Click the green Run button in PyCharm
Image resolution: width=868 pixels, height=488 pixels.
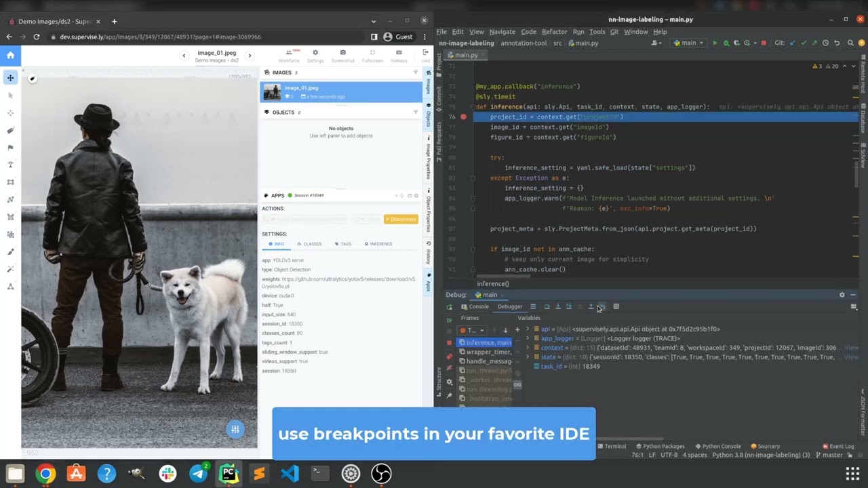tap(715, 43)
